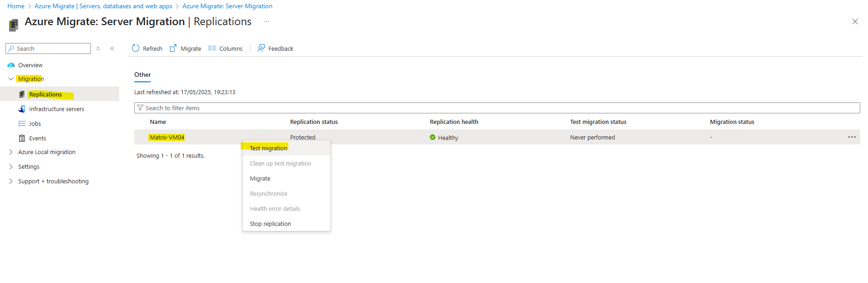The height and width of the screenshot is (283, 868).
Task: Collapse the sidebar with double chevron icon
Action: (x=112, y=48)
